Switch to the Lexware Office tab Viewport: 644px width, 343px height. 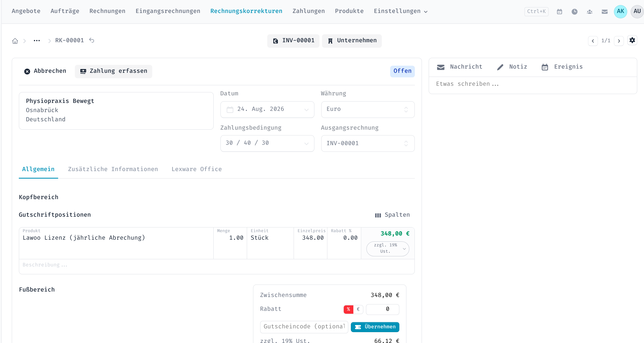(197, 169)
